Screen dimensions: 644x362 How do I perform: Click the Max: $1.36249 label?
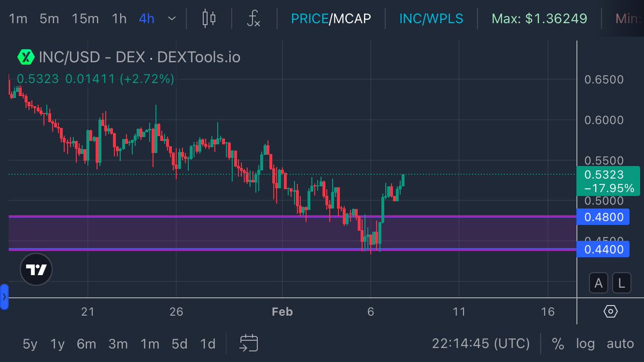[x=539, y=19]
